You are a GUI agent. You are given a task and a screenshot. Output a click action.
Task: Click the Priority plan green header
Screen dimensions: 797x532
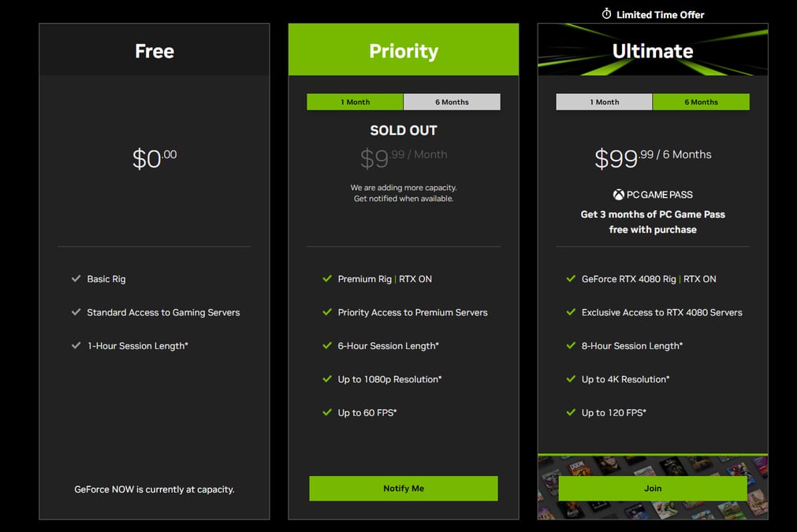click(x=404, y=50)
